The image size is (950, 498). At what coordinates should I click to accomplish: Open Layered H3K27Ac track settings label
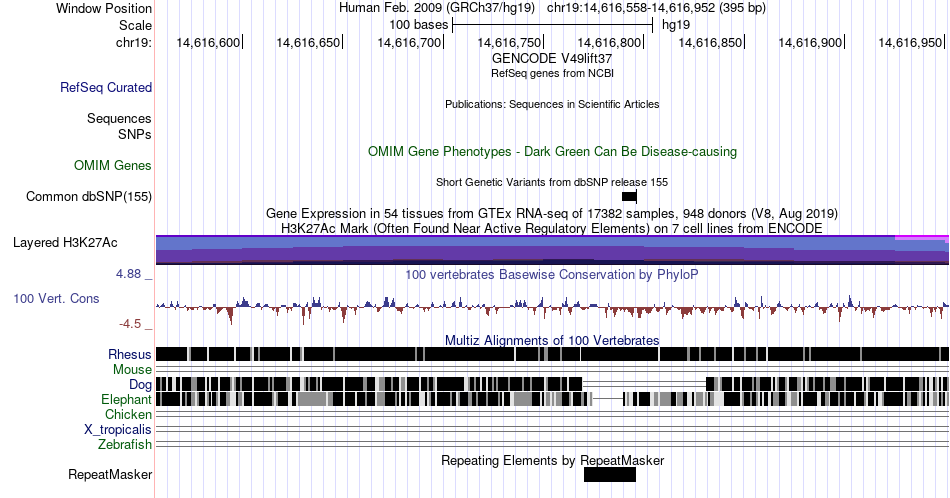pos(65,242)
